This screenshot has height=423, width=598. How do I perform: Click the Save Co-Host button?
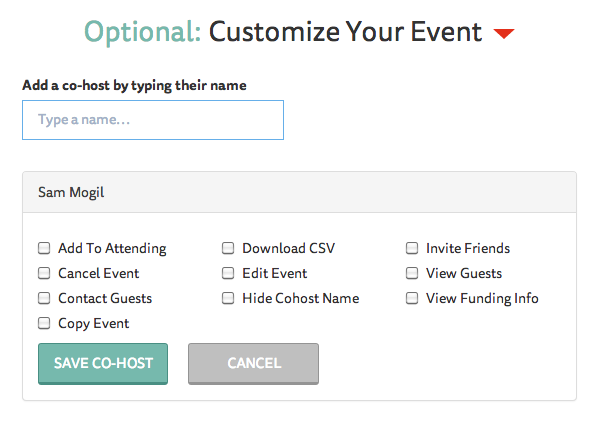103,363
